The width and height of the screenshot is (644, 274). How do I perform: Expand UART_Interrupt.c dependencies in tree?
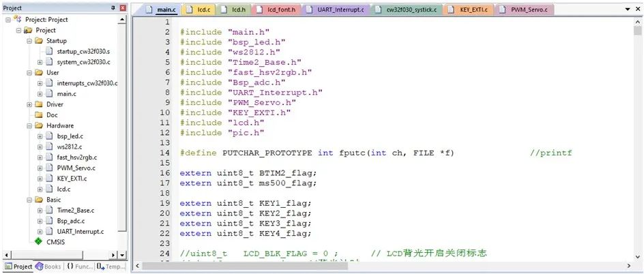click(x=40, y=232)
